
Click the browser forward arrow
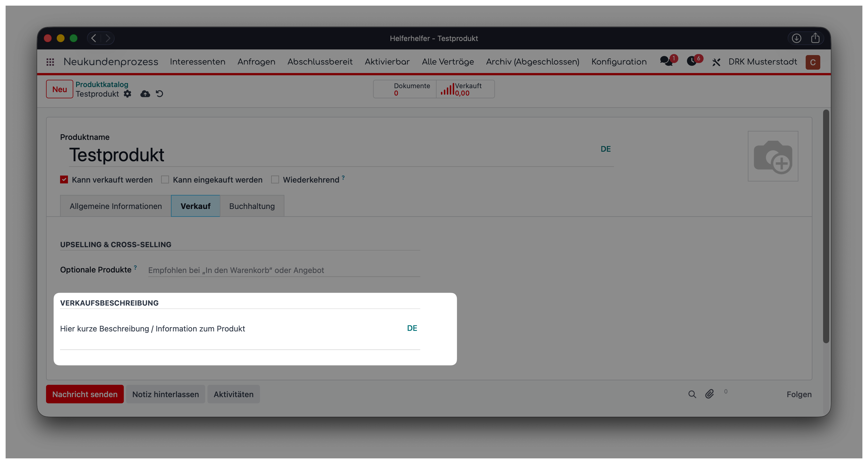click(x=108, y=38)
